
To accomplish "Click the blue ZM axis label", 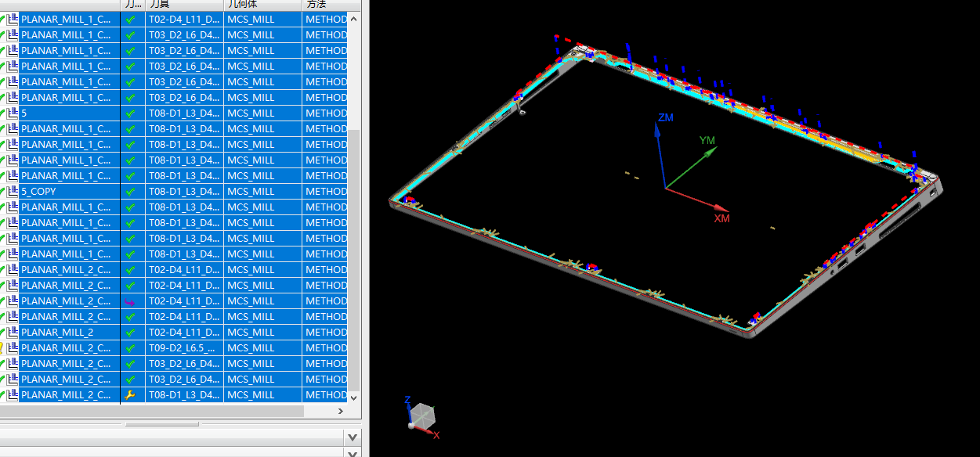I will pos(666,118).
